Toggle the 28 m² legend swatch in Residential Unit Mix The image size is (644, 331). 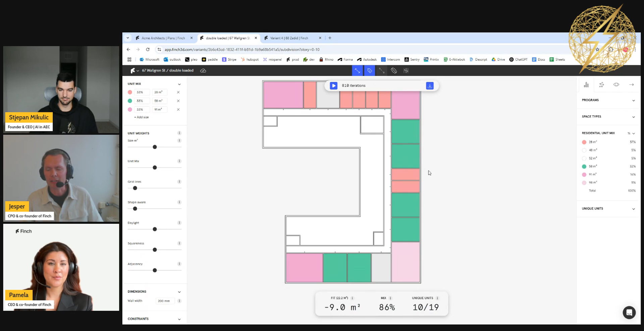click(584, 142)
